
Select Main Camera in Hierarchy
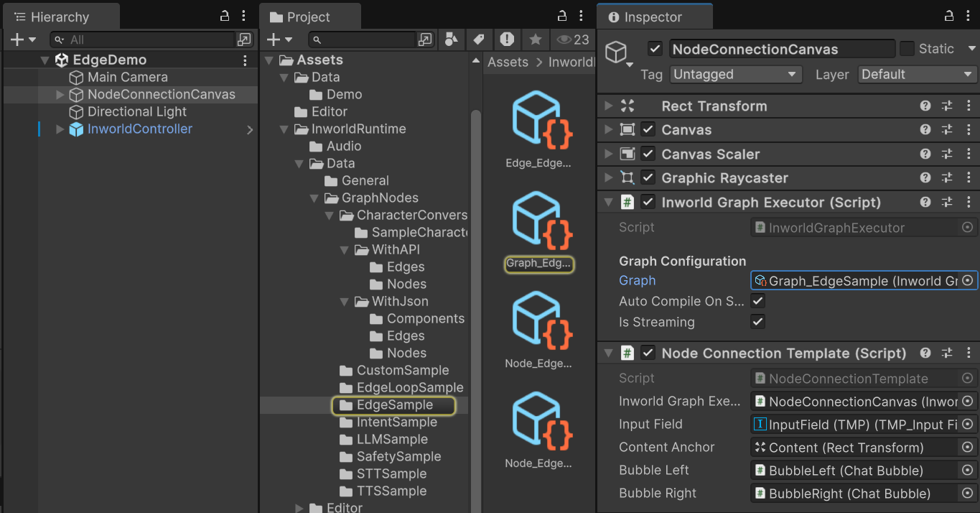click(128, 77)
